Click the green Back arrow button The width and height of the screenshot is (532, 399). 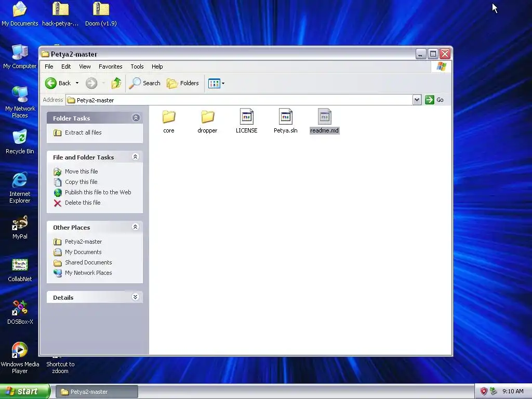click(x=51, y=83)
